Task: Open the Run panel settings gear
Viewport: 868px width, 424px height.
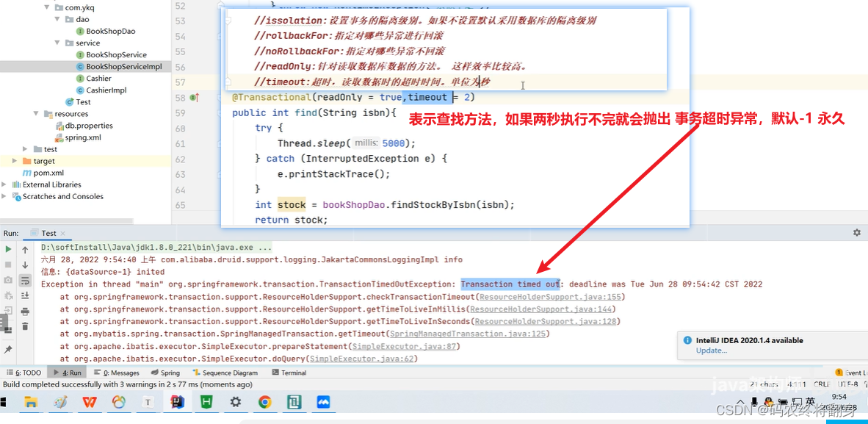Action: pyautogui.click(x=856, y=232)
